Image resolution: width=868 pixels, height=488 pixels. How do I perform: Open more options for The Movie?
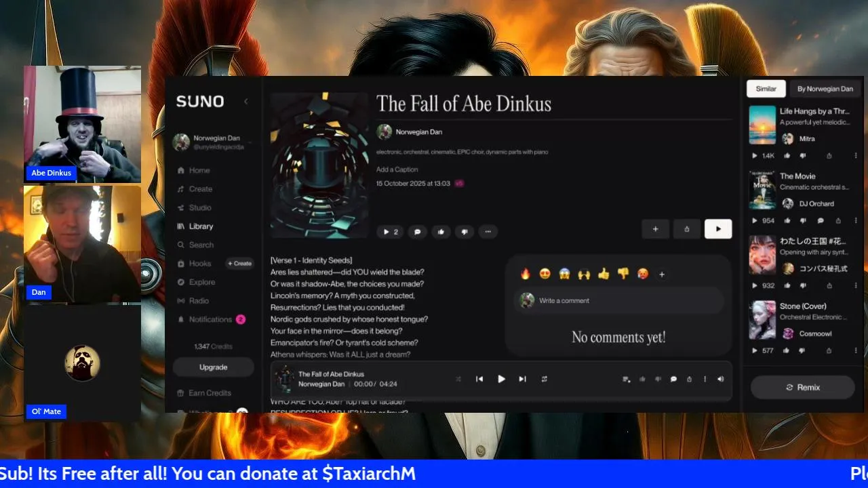point(856,221)
